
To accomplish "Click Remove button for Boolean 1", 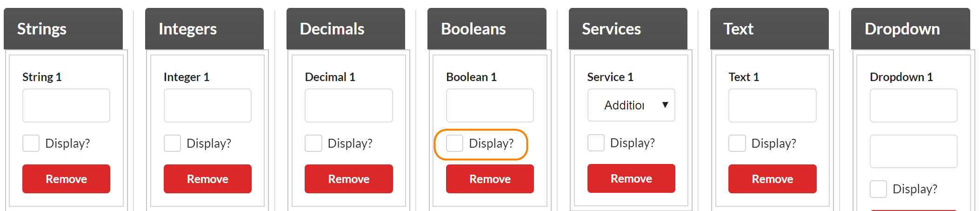I will (x=490, y=179).
